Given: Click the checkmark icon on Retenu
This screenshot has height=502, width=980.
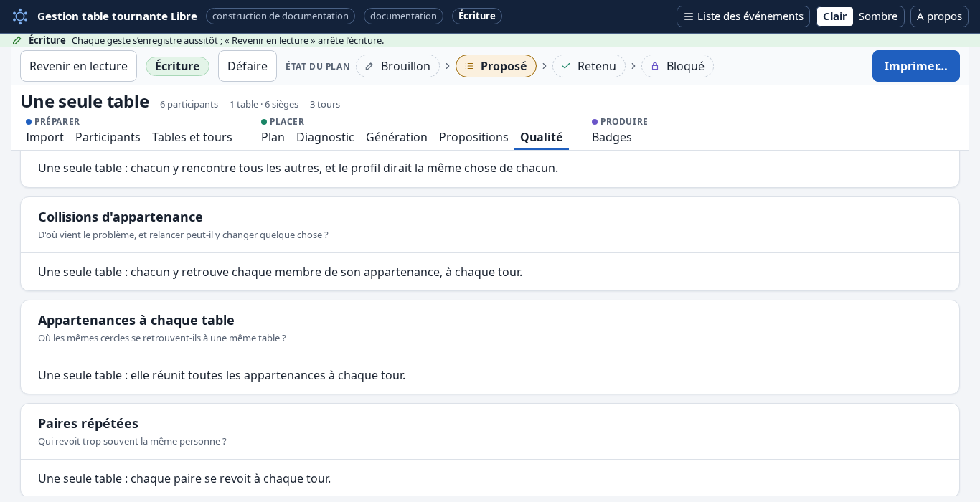Looking at the screenshot, I should click(566, 66).
